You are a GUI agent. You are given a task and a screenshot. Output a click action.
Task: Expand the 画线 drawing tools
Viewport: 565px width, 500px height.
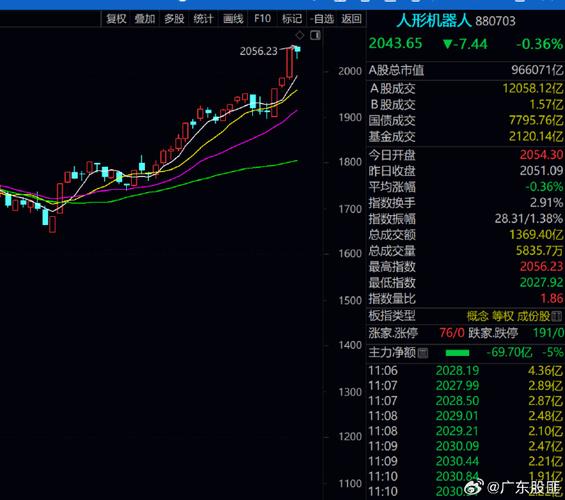click(233, 19)
